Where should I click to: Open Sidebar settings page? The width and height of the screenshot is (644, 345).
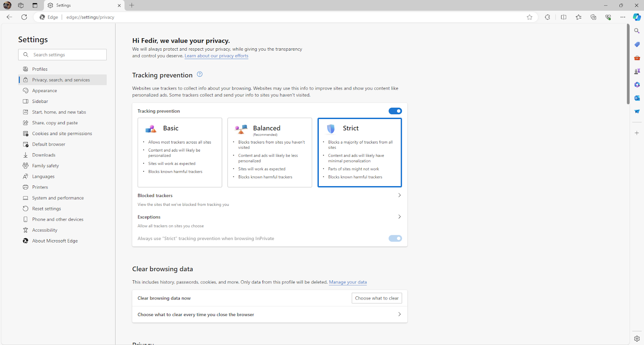(x=62, y=101)
